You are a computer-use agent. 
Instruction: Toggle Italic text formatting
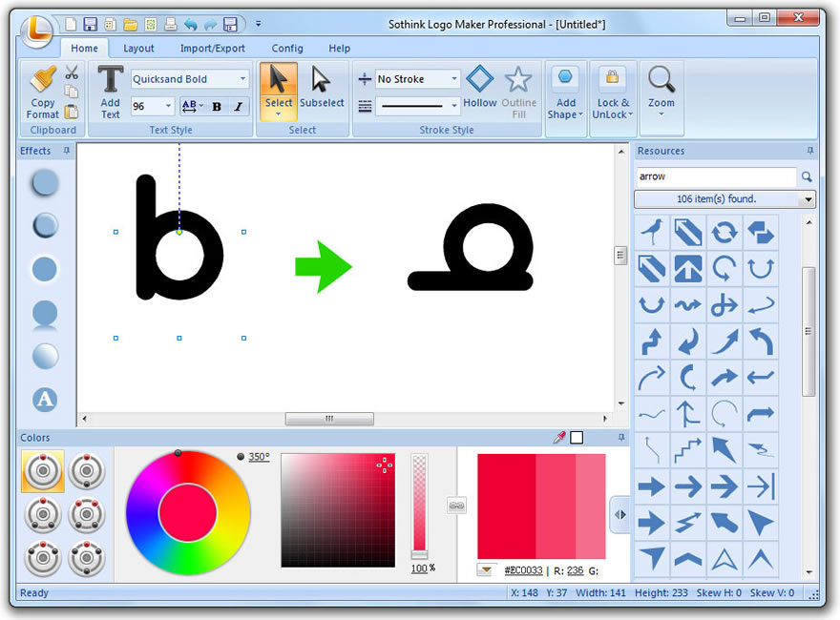pyautogui.click(x=239, y=106)
